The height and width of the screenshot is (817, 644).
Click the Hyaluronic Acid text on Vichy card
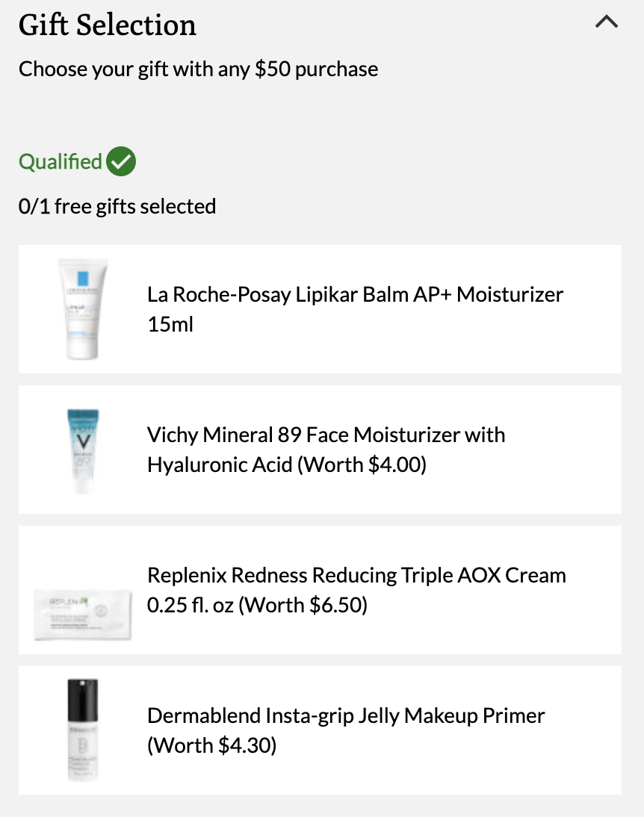220,465
